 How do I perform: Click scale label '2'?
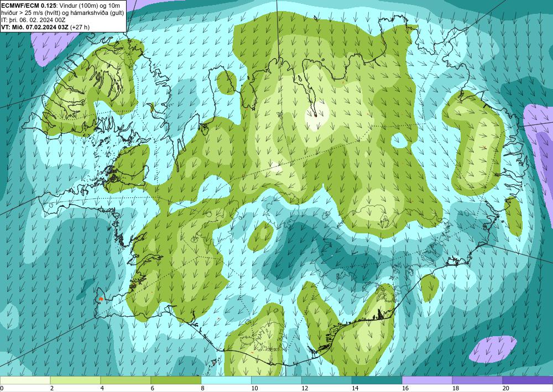52,389
